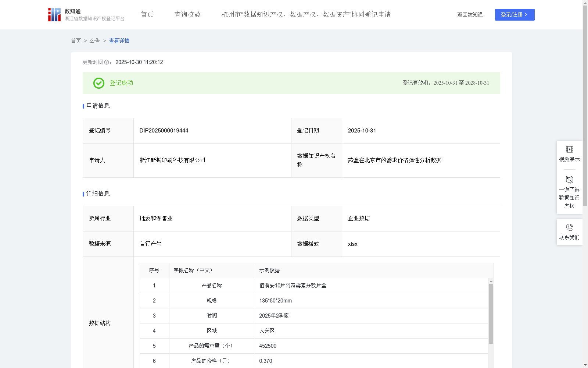Click data type value 企业数据
The height and width of the screenshot is (368, 588).
[x=359, y=219]
